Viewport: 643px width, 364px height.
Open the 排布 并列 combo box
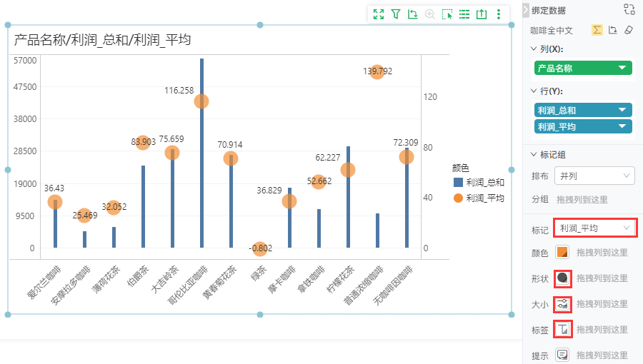pos(594,176)
